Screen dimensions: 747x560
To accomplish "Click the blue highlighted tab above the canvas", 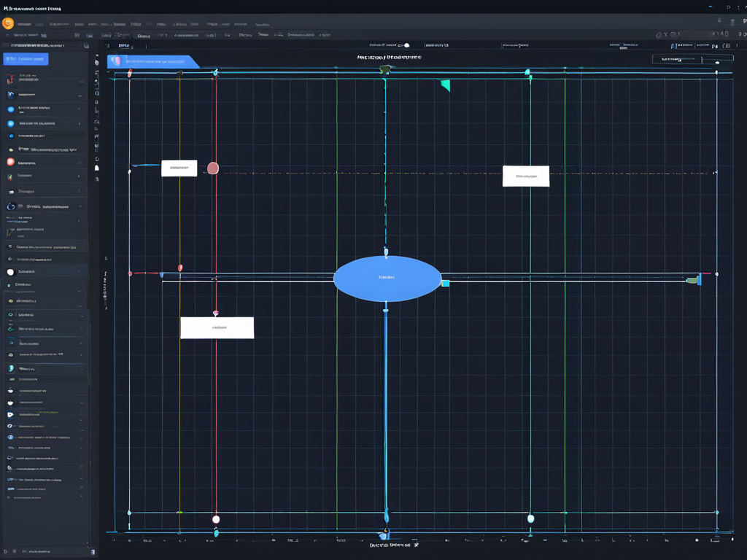I will [153, 62].
